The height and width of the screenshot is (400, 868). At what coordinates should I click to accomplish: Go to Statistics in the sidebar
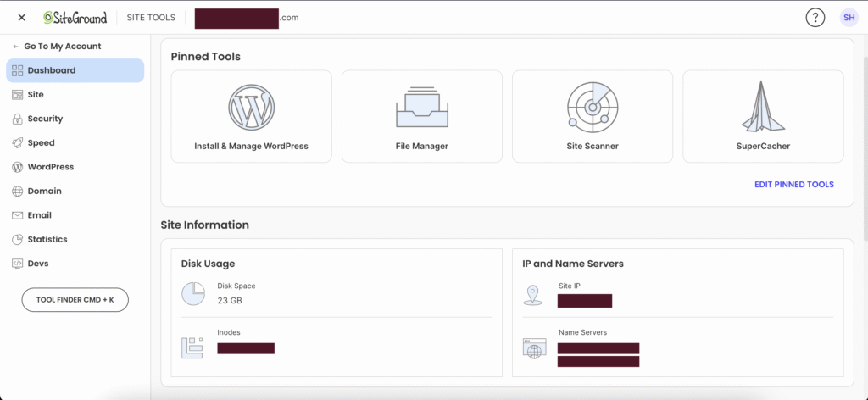point(47,239)
